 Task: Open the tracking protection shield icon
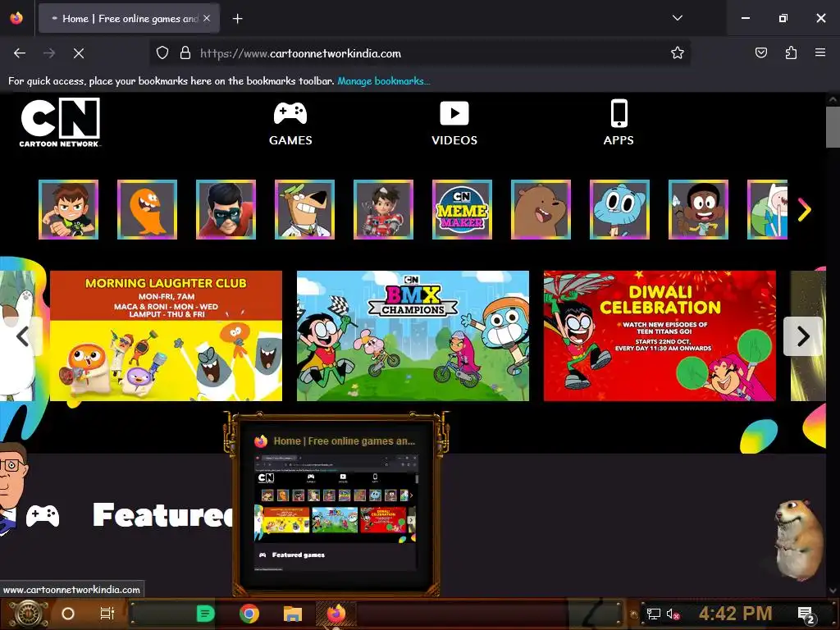click(x=162, y=53)
